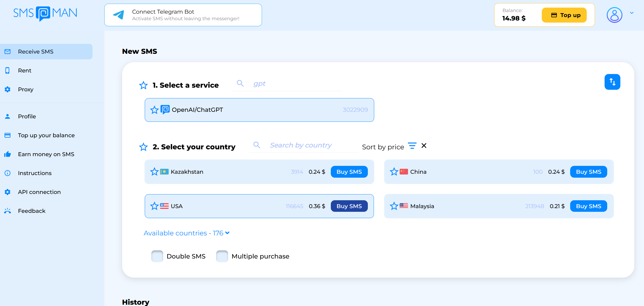Viewport: 644px width, 306px height.
Task: Buy SMS for Kazakhstan
Action: (x=349, y=172)
